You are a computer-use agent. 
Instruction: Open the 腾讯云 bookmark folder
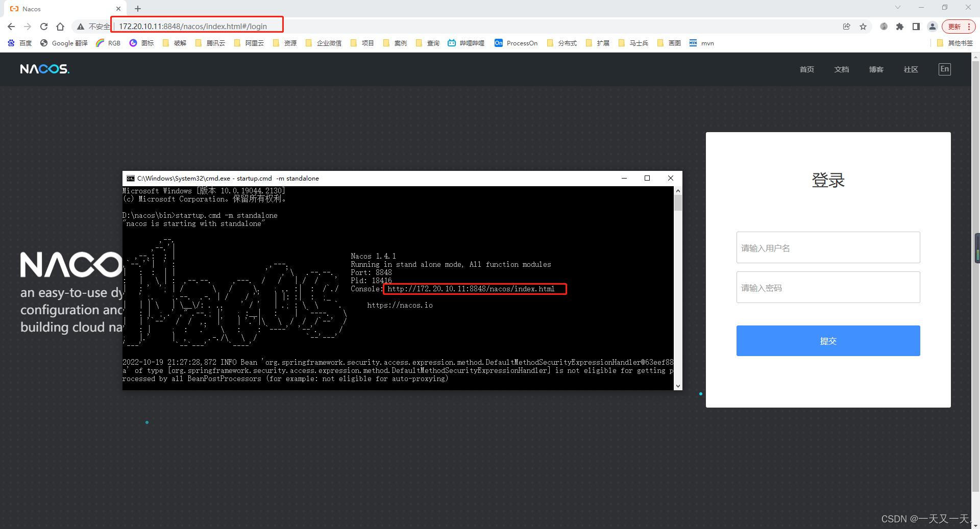210,43
